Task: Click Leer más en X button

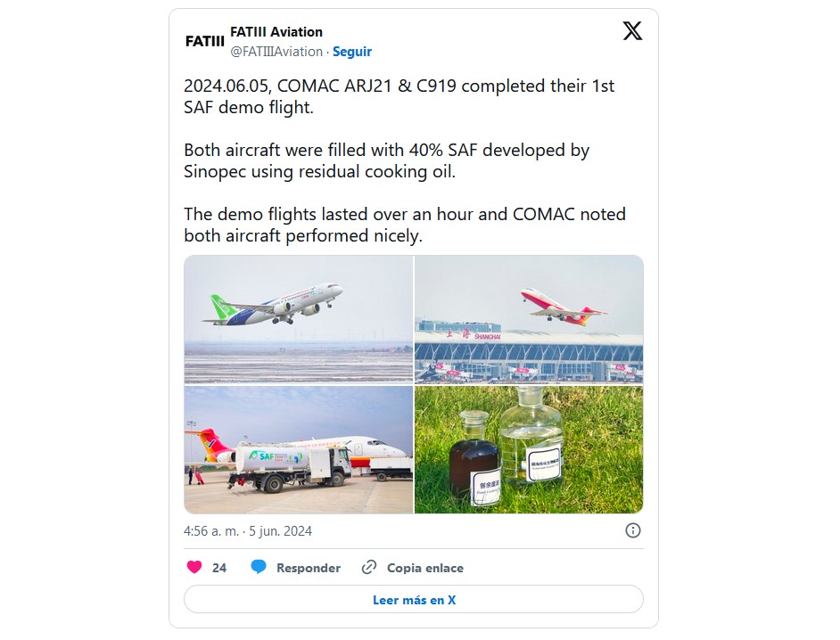Action: [x=414, y=599]
